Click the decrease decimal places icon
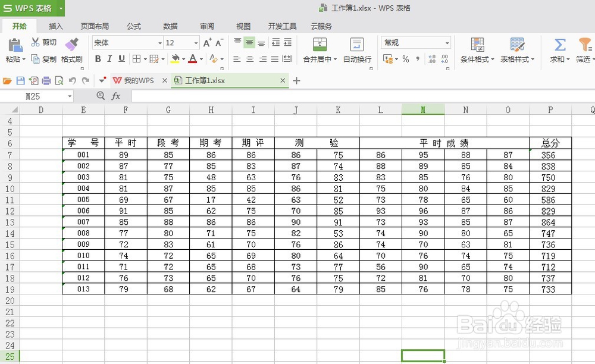 [x=444, y=59]
